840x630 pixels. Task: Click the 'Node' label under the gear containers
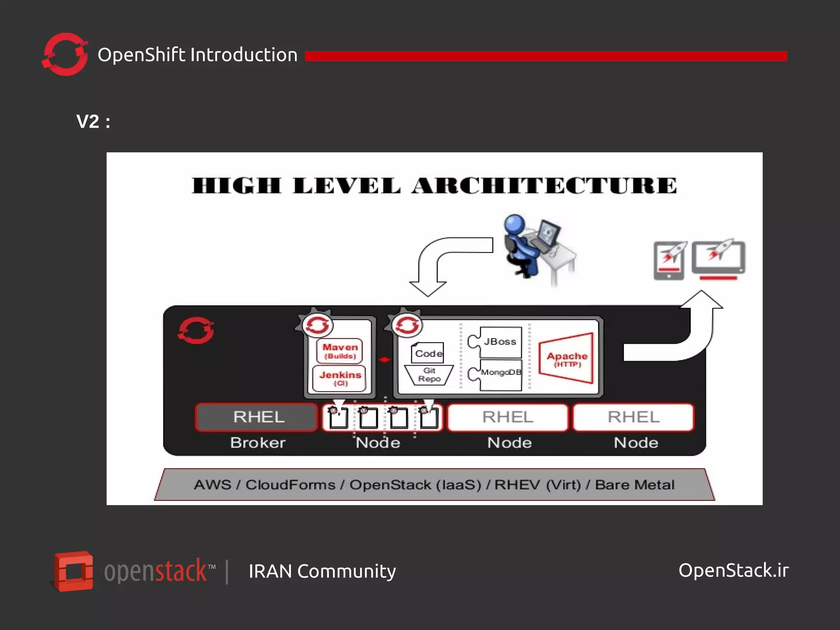coord(378,443)
